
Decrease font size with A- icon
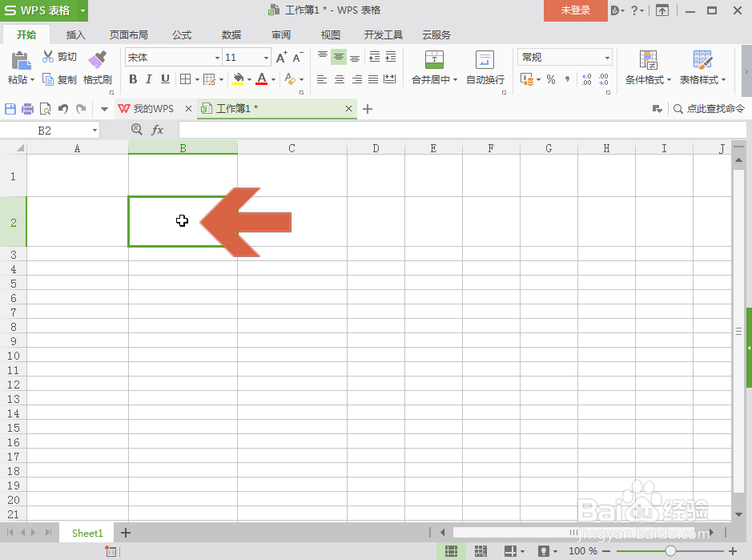tap(298, 57)
